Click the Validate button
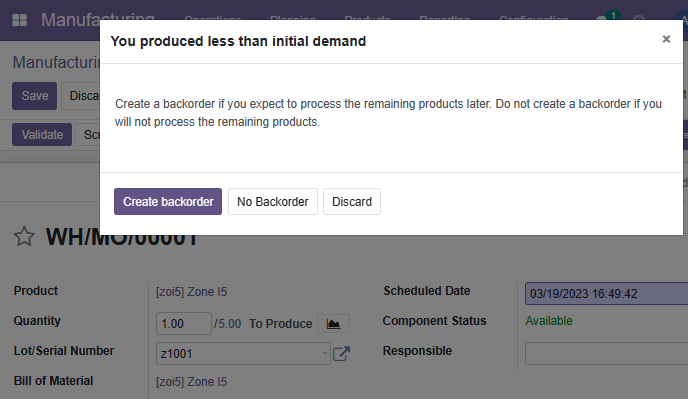Viewport: 688px width, 399px height. click(x=42, y=134)
